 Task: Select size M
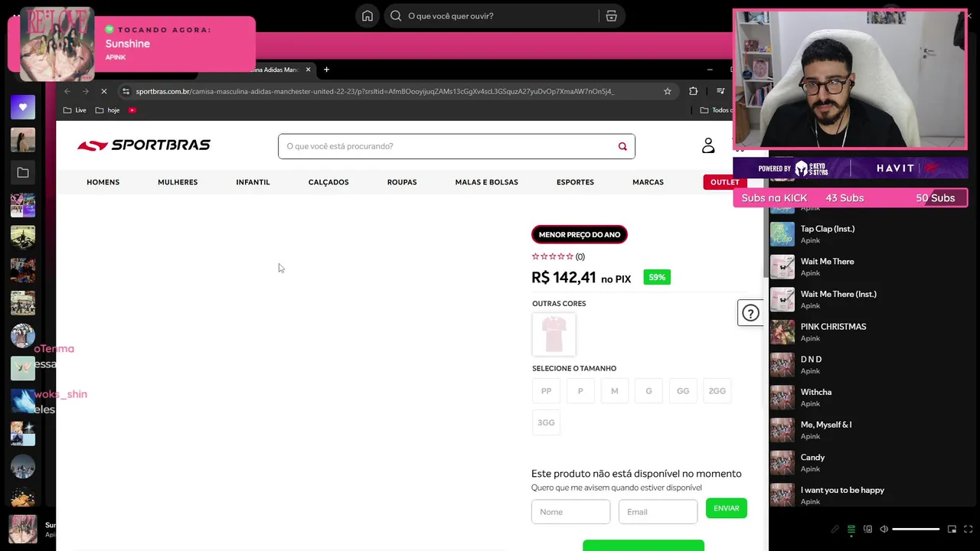click(x=614, y=391)
